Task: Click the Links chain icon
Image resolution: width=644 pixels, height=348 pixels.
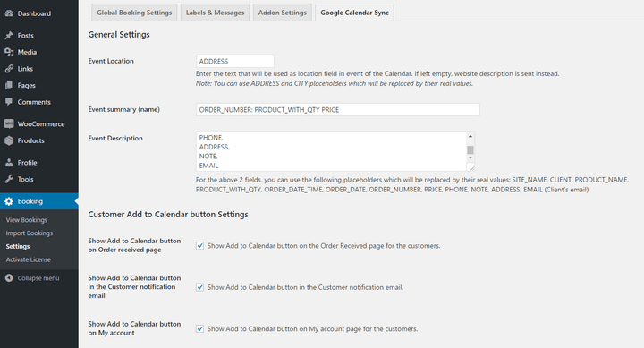Action: tap(9, 69)
